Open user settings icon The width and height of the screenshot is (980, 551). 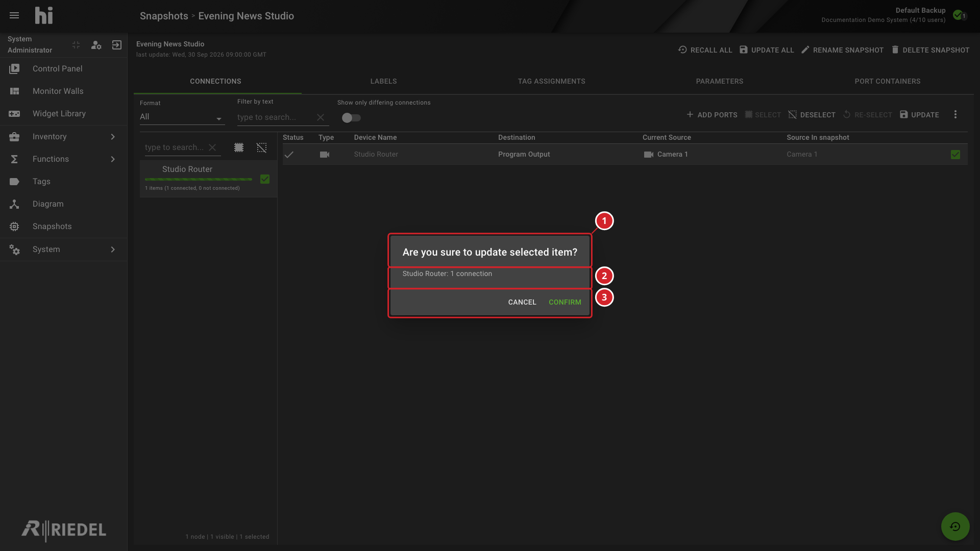[96, 45]
